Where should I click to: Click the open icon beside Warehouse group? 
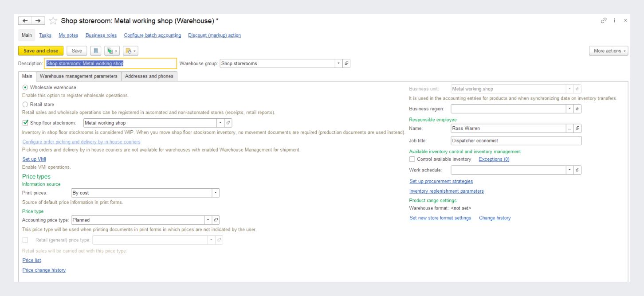pos(347,63)
